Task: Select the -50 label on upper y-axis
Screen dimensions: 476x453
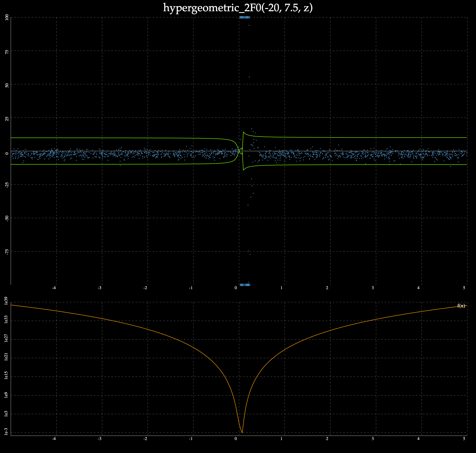Action: (x=7, y=219)
